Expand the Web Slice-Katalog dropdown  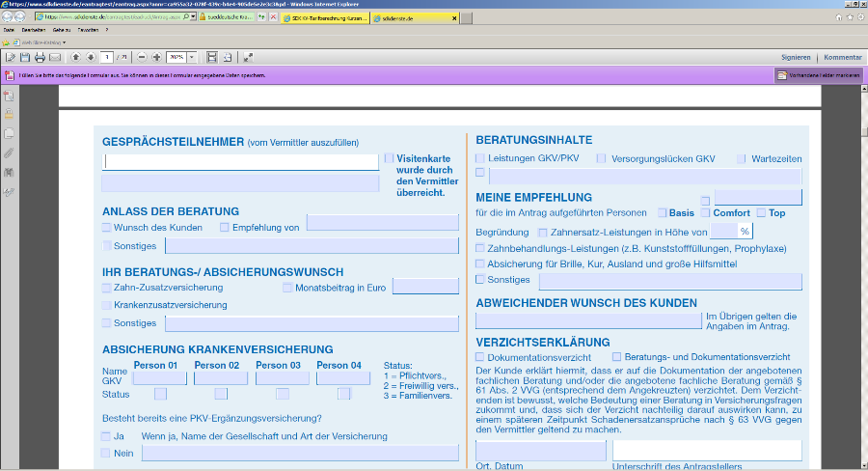tap(64, 42)
